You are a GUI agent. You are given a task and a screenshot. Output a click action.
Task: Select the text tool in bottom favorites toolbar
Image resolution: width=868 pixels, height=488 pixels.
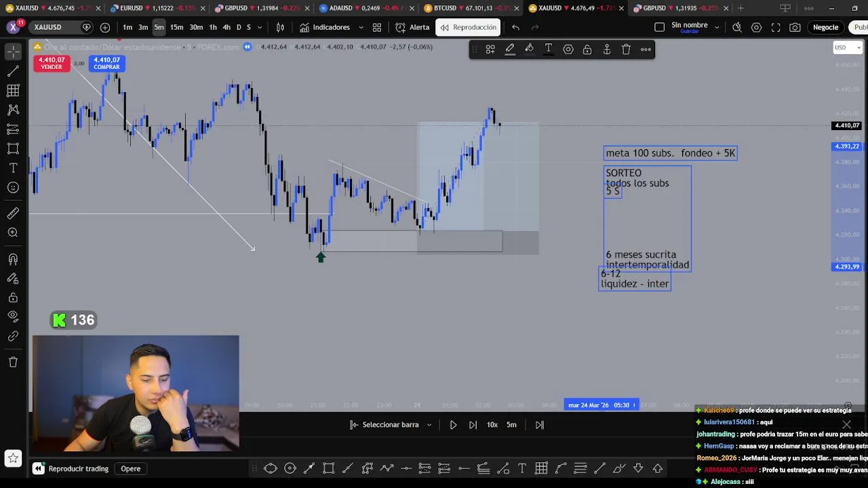coord(522,468)
